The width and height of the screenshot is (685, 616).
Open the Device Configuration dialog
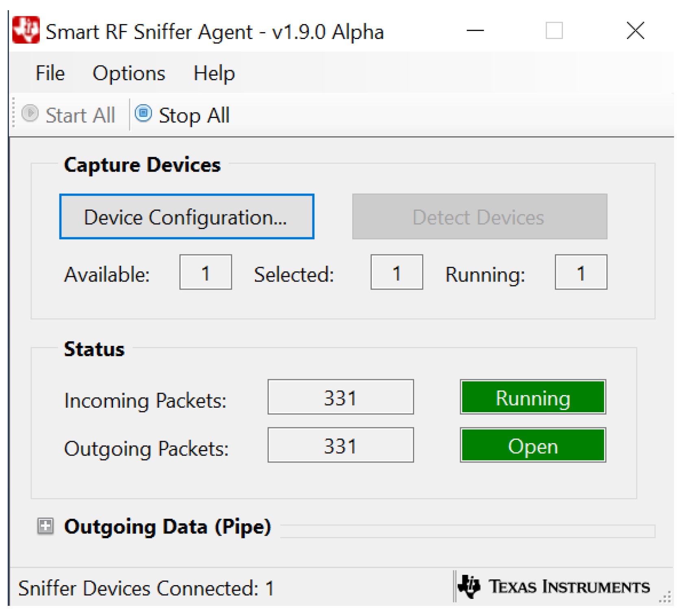click(187, 216)
